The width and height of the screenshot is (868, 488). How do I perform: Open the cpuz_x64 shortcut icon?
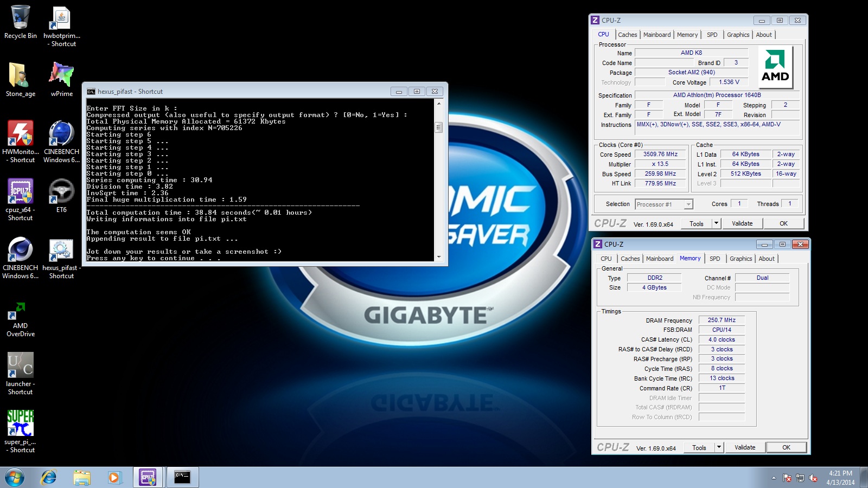21,200
